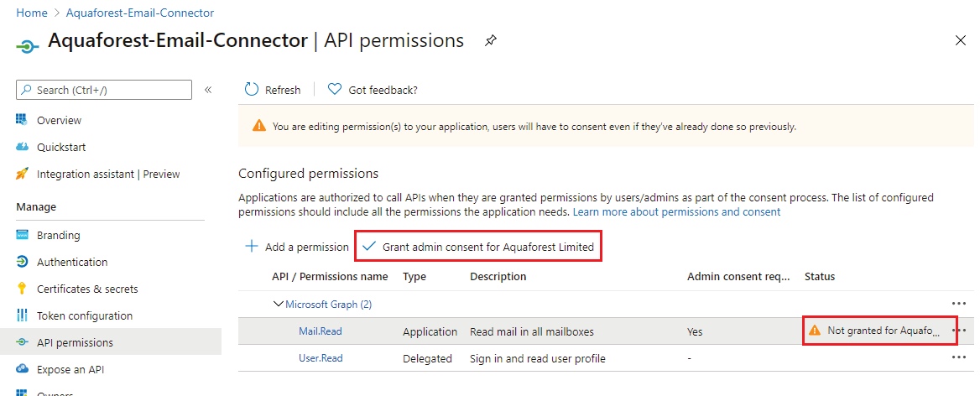Click the Branding icon in the Manage section
The width and height of the screenshot is (980, 396).
[23, 235]
